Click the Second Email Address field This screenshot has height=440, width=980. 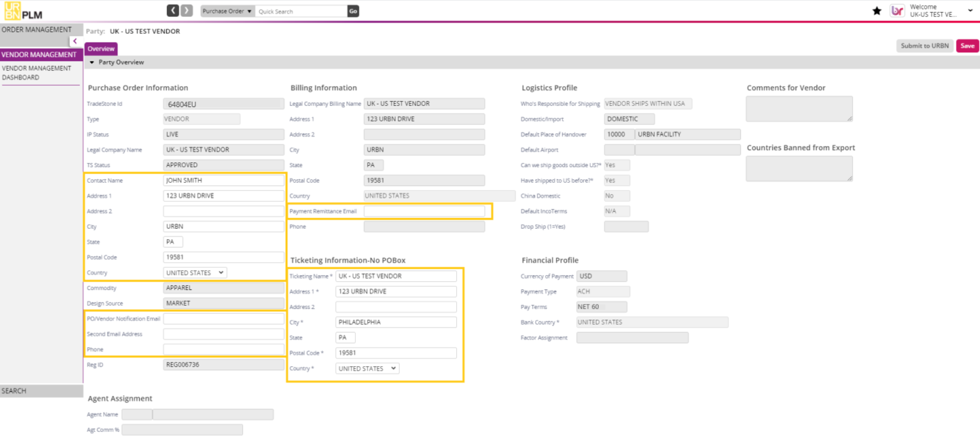(x=223, y=334)
